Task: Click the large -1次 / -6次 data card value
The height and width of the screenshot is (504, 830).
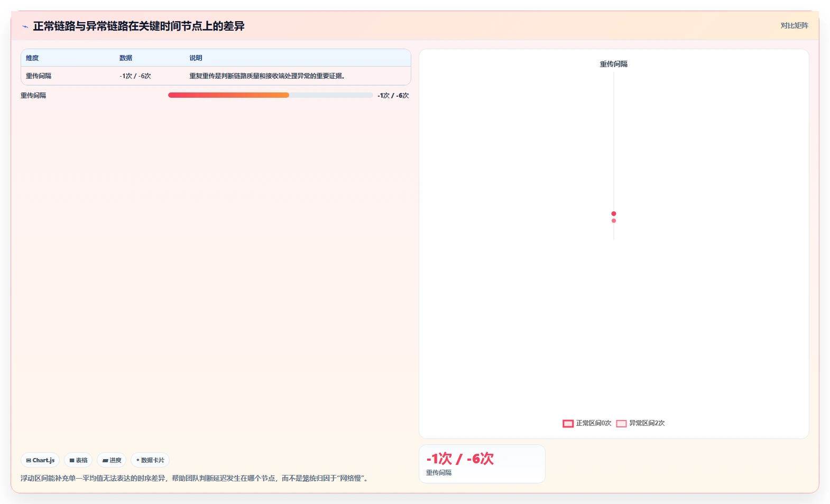Action: 460,459
